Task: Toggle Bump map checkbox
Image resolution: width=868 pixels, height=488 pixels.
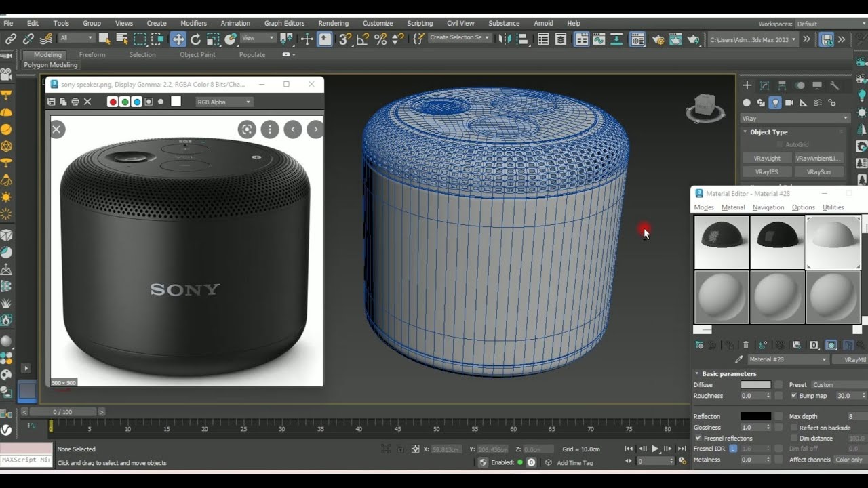Action: pyautogui.click(x=794, y=395)
